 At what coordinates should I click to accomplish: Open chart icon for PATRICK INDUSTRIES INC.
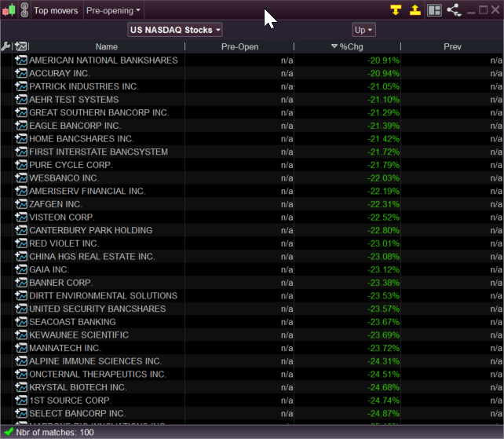point(21,86)
